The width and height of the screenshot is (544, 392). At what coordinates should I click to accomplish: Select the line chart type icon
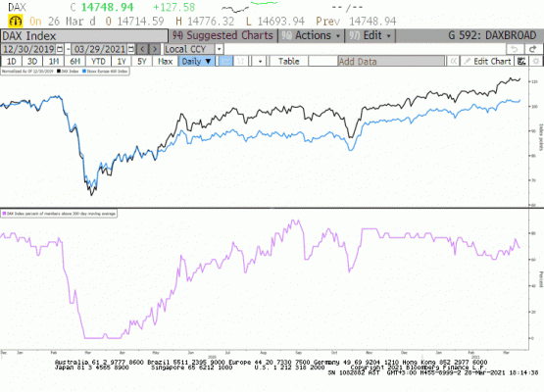coord(225,62)
